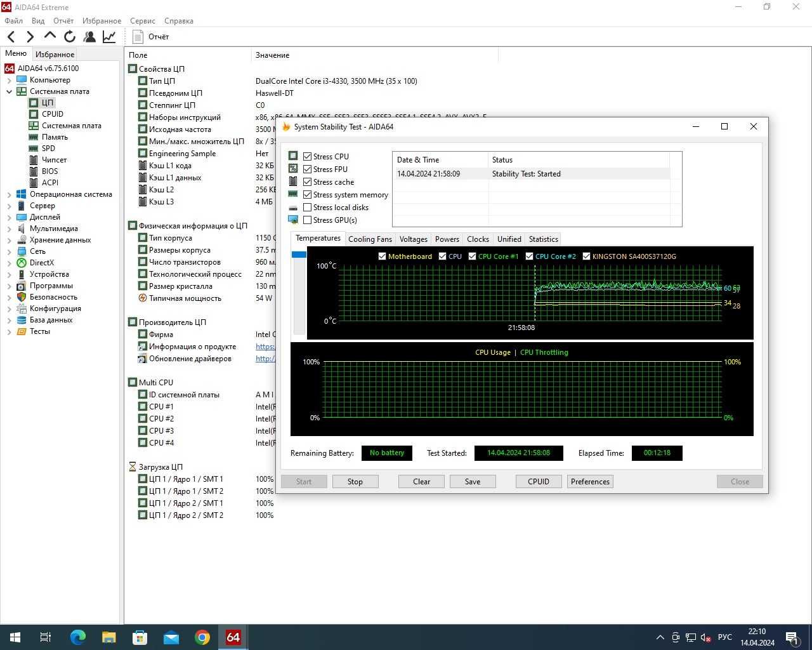Expand the Дисплей tree node
812x650 pixels.
(x=9, y=218)
